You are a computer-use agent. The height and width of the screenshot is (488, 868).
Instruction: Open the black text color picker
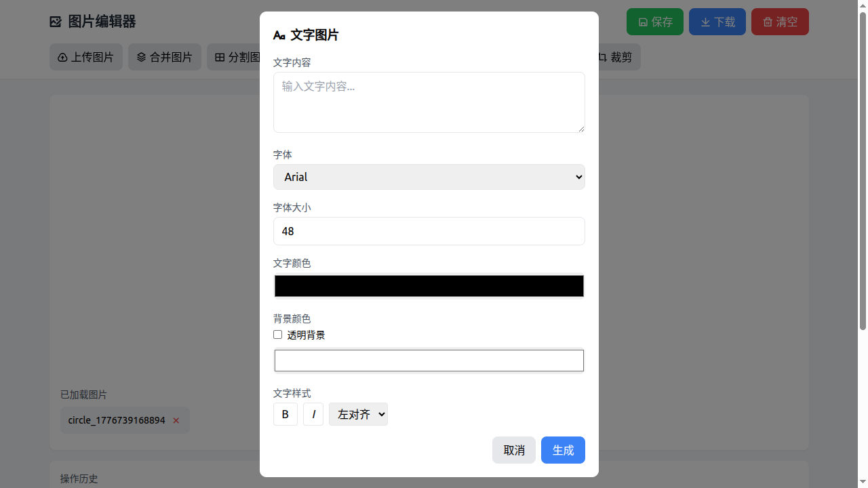[x=429, y=286]
